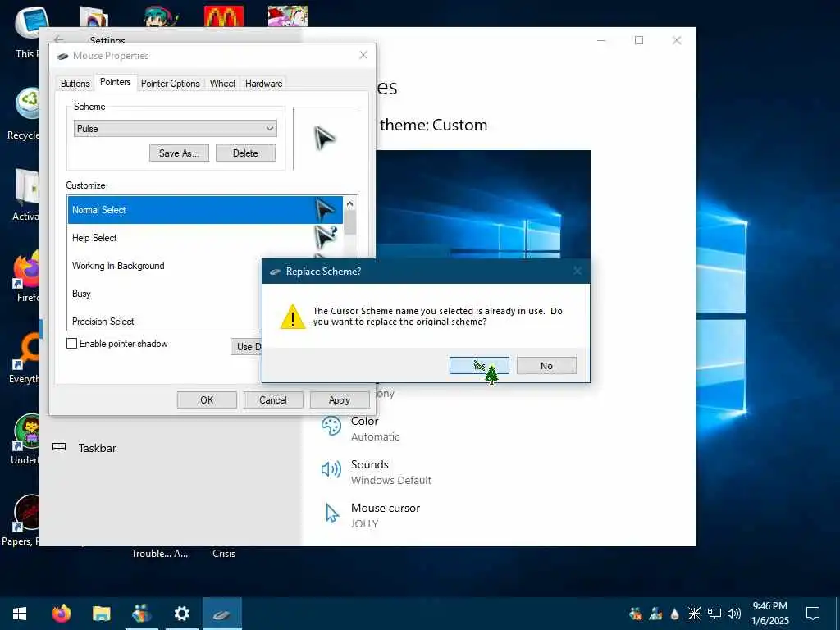The image size is (840, 630).
Task: Maximize the Settings window
Action: point(638,40)
